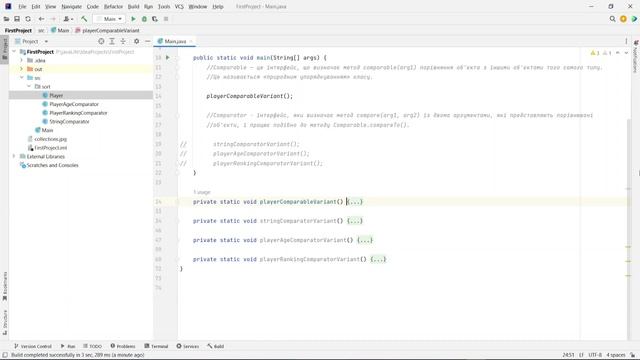Collapse the src folder

pos(22,78)
